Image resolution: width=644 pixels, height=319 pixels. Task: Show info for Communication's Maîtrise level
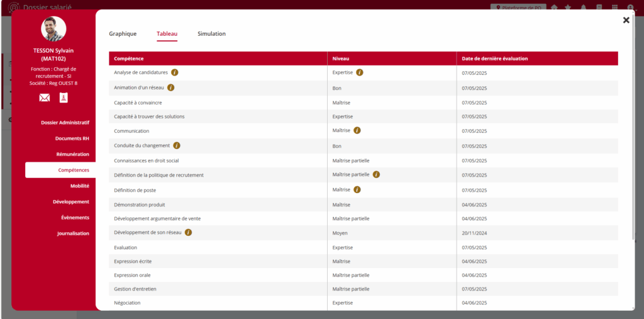357,131
